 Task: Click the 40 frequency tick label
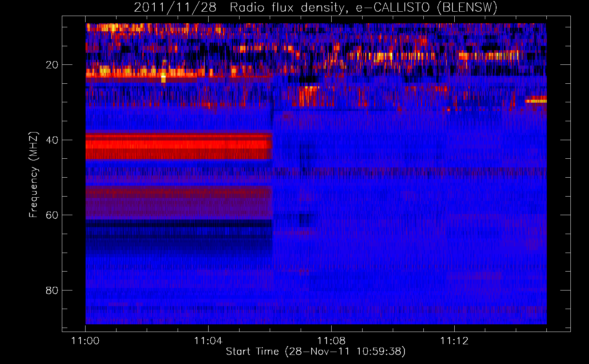(52, 140)
